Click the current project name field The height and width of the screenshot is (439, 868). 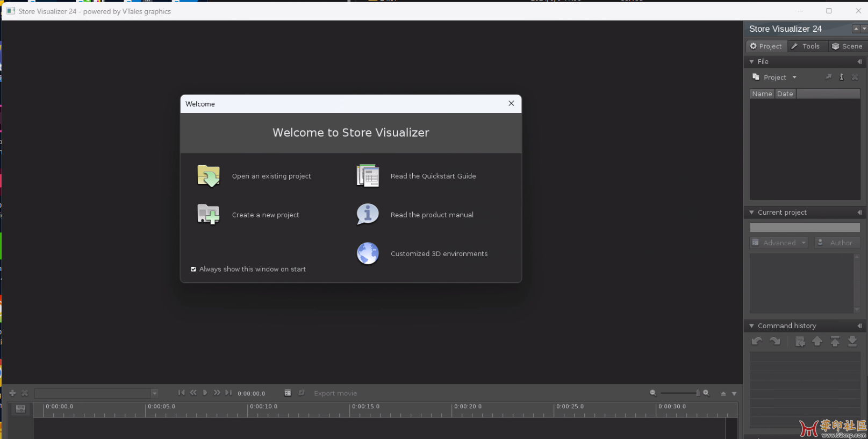pos(805,228)
